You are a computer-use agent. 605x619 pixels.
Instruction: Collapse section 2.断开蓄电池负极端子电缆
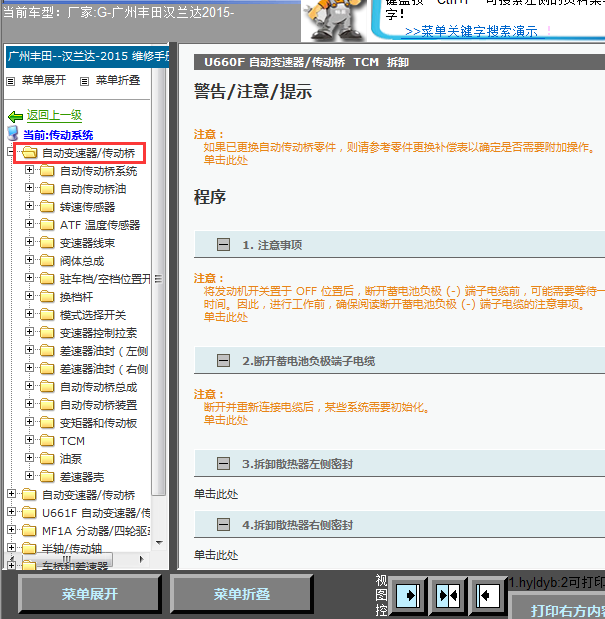coord(223,360)
